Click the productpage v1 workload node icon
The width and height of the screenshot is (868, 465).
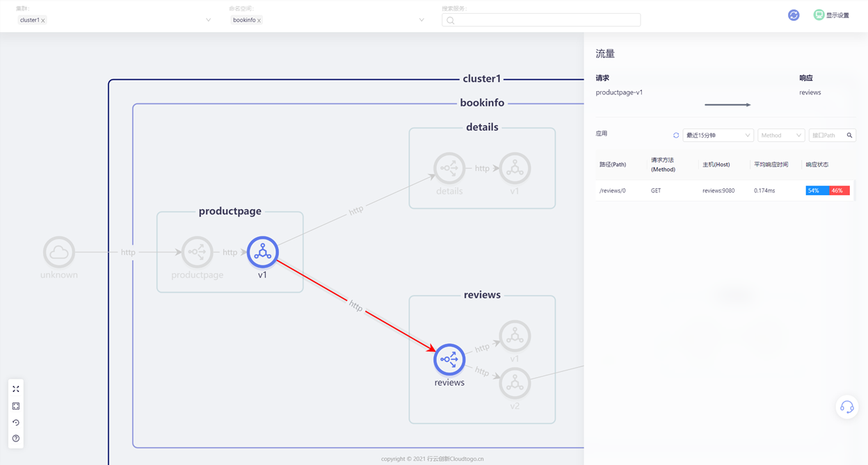(x=262, y=252)
